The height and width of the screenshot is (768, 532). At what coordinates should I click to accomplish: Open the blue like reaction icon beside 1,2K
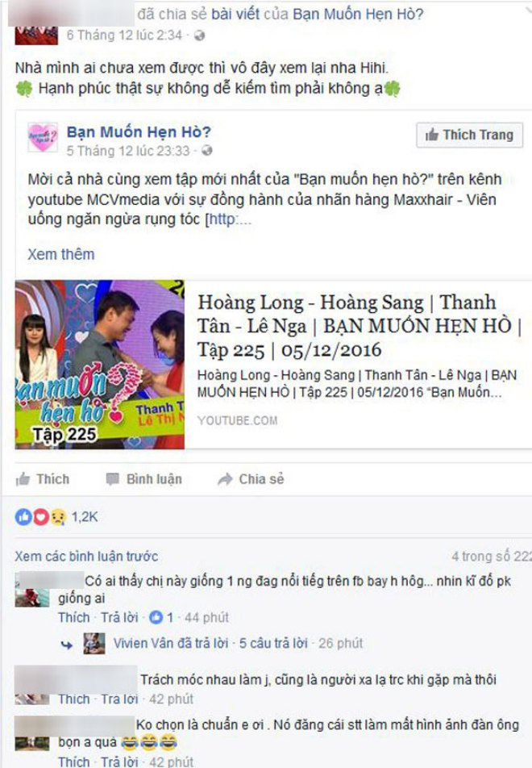pos(23,517)
